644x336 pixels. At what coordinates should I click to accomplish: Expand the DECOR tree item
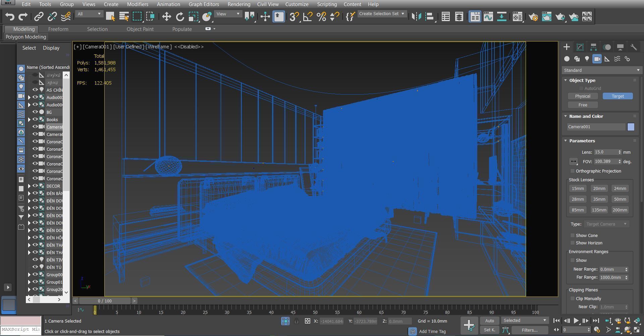pyautogui.click(x=29, y=186)
